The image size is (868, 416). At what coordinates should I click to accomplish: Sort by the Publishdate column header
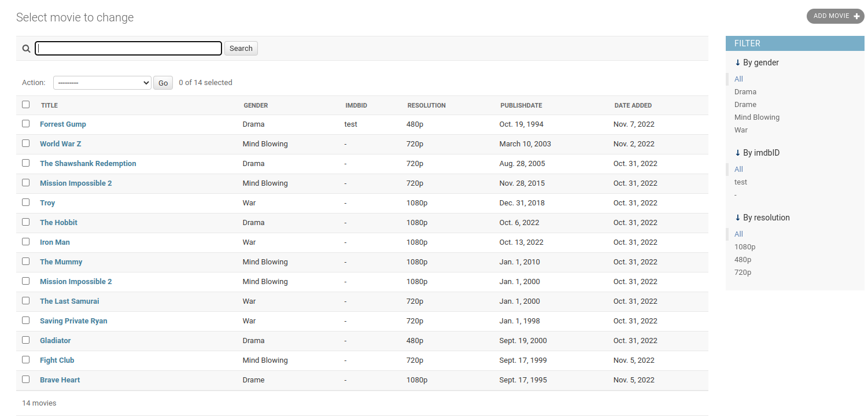[521, 105]
